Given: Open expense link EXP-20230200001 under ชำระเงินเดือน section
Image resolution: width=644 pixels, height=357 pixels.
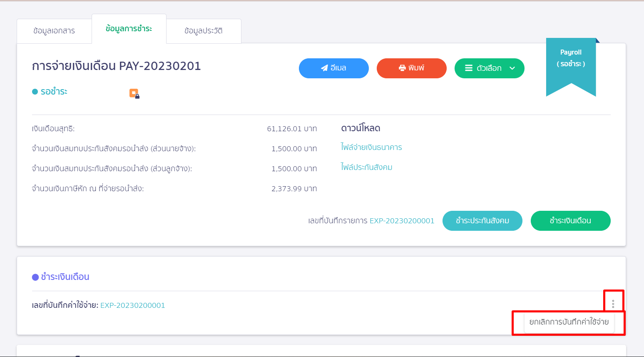Looking at the screenshot, I should [132, 305].
